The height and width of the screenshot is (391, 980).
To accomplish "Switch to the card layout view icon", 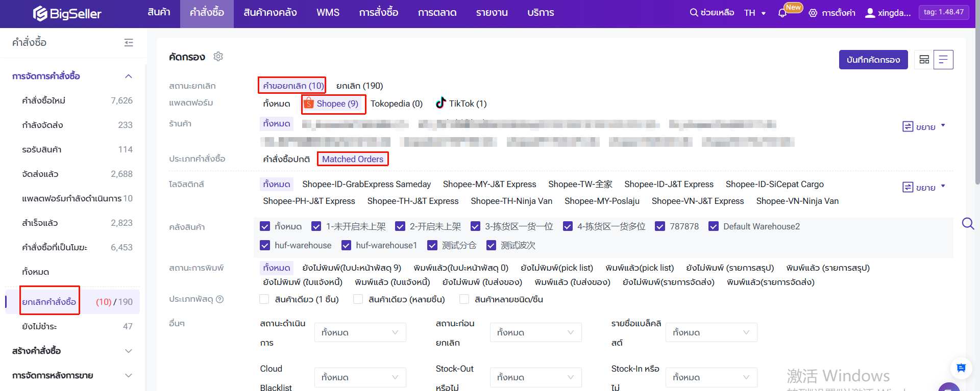I will pos(924,60).
